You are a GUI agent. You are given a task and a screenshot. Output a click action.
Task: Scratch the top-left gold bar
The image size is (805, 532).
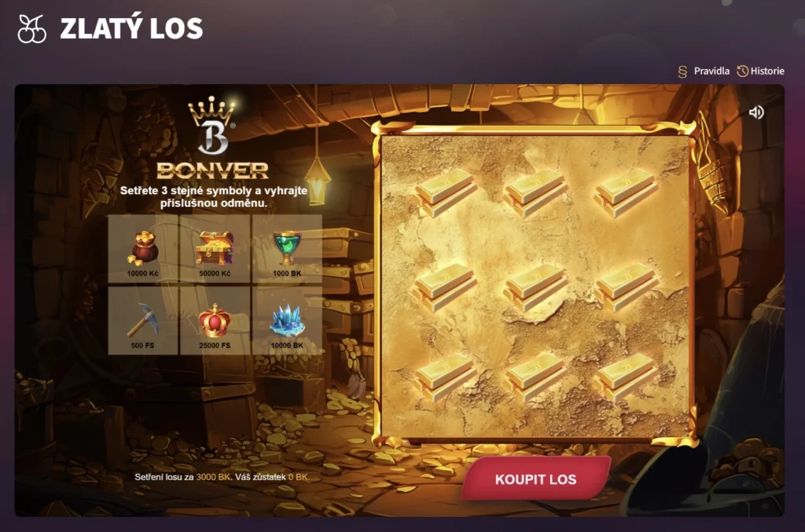(x=444, y=193)
